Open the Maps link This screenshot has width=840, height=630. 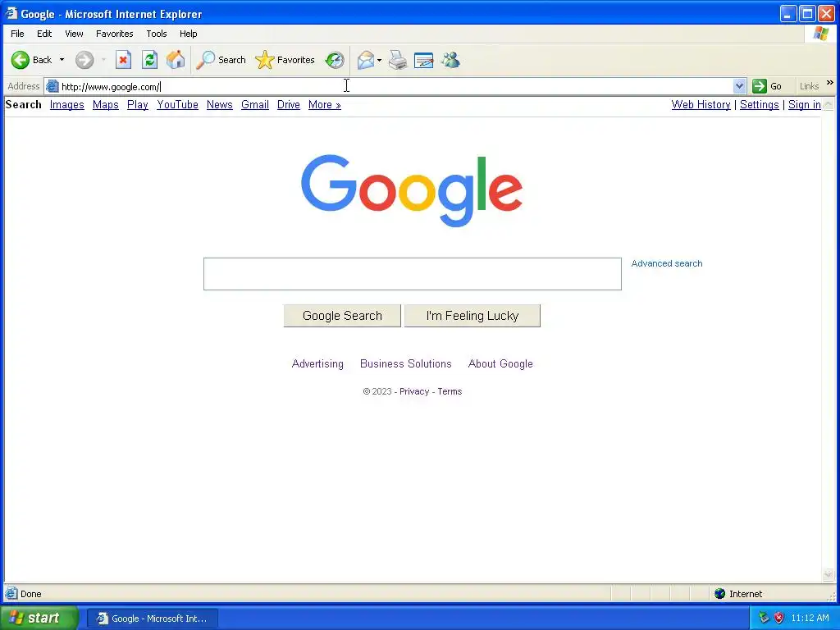point(106,104)
